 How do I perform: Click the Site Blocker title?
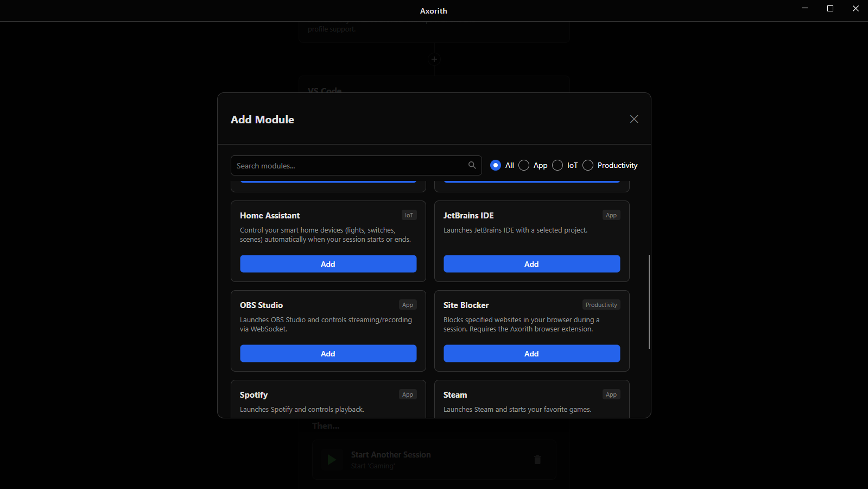click(x=466, y=305)
